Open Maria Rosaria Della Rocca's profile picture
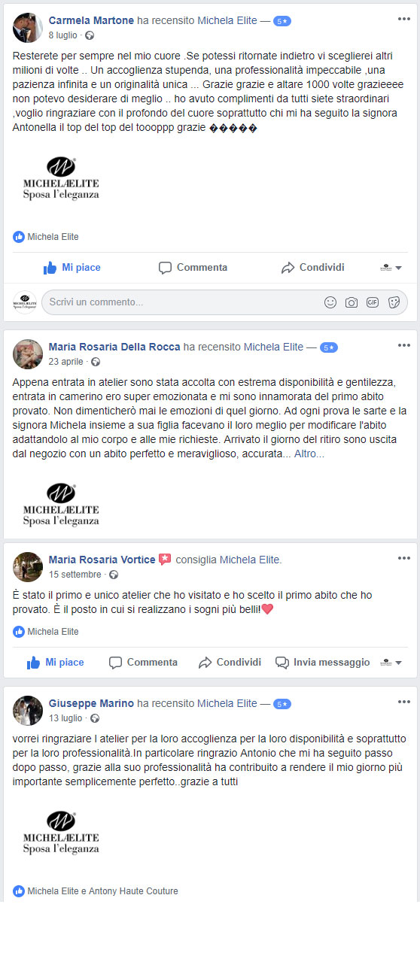Image resolution: width=420 pixels, height=980 pixels. tap(28, 353)
